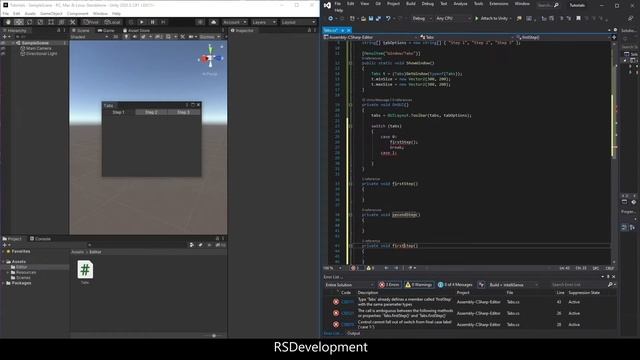Screen dimensions: 640x360
Task: Open the Any CPU platform dropdown
Action: tap(452, 18)
